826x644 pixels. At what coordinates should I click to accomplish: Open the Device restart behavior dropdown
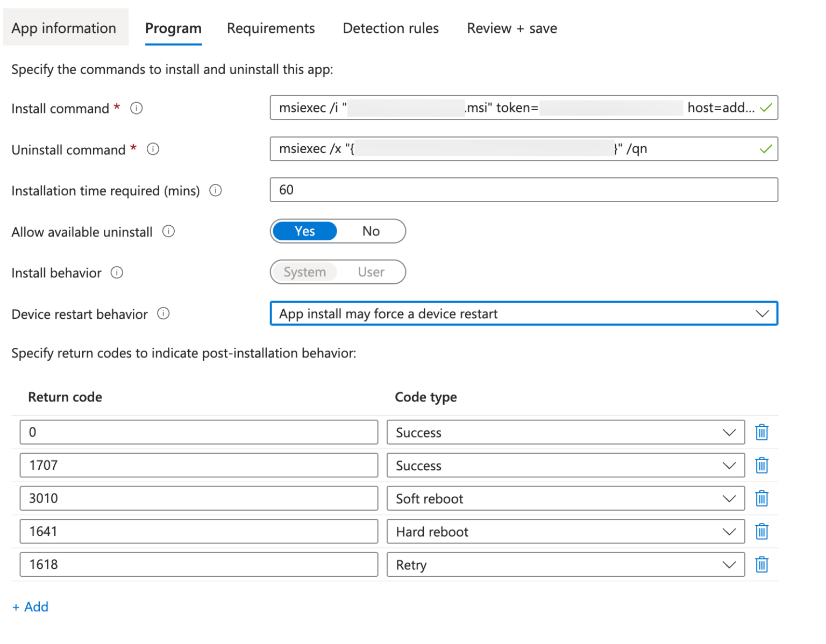(763, 313)
